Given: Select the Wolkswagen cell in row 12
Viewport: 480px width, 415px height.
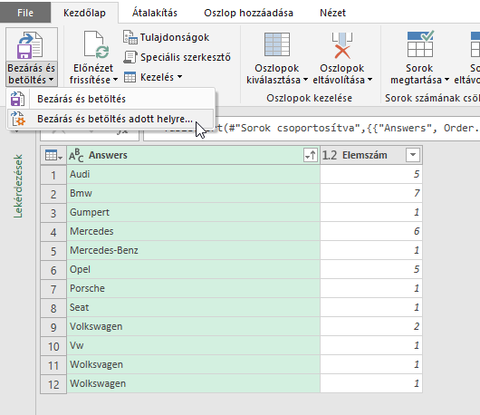Looking at the screenshot, I should [193, 383].
